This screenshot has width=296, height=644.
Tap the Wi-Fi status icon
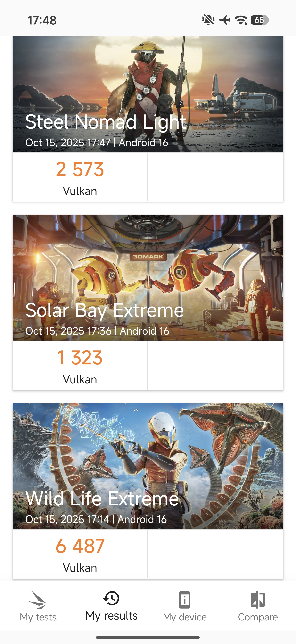pos(241,20)
